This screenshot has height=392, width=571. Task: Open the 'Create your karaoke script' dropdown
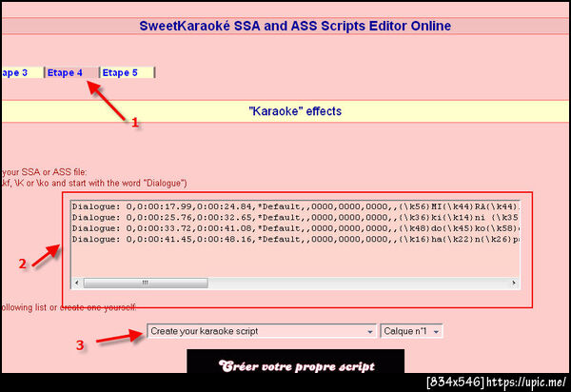click(x=262, y=331)
